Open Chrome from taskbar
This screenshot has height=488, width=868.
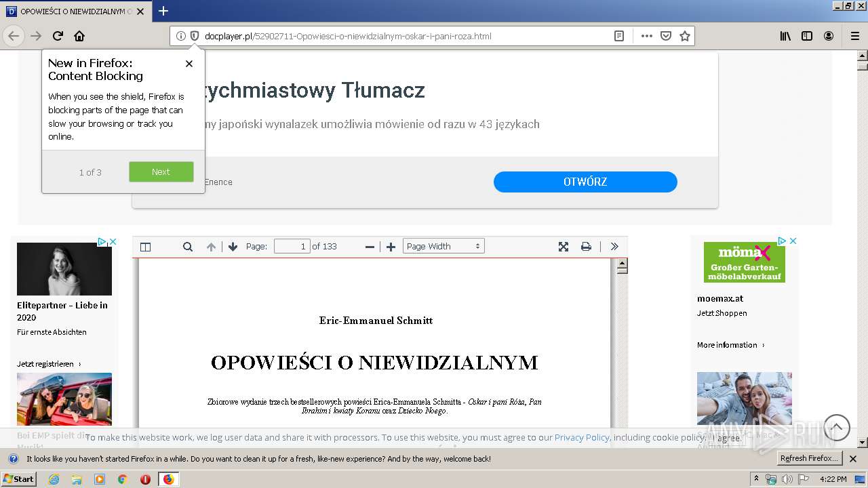coord(122,479)
